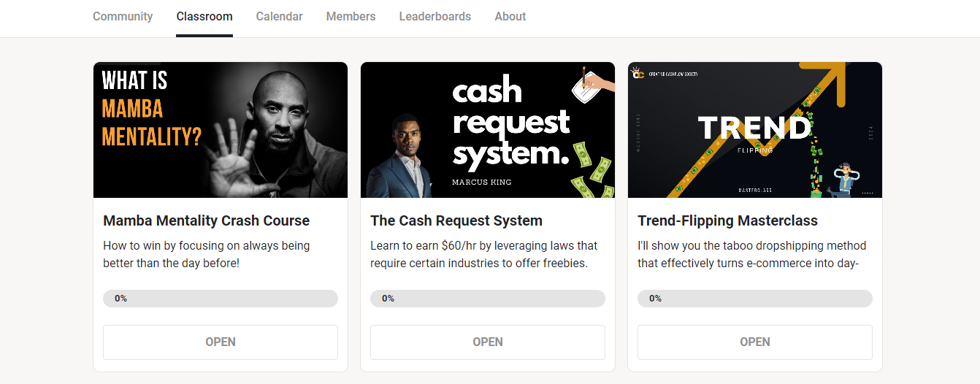Viewport: 980px width, 384px height.
Task: Click the Trend-Flipping Masterclass title
Action: tap(727, 220)
